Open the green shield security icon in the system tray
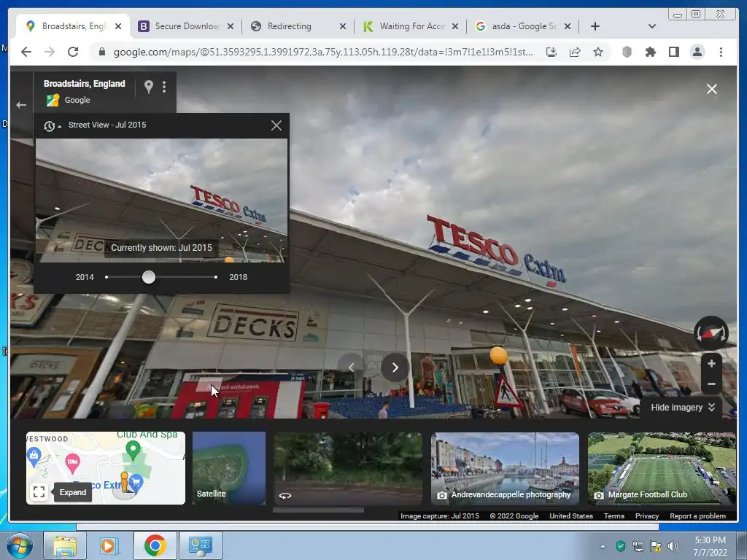Screen dimensions: 747x560 620,546
